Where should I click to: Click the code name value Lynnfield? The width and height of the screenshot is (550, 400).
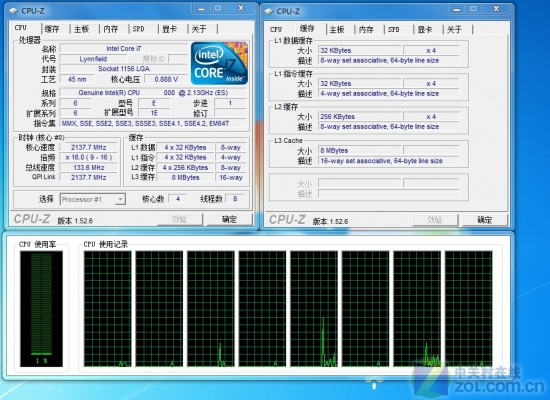point(93,59)
